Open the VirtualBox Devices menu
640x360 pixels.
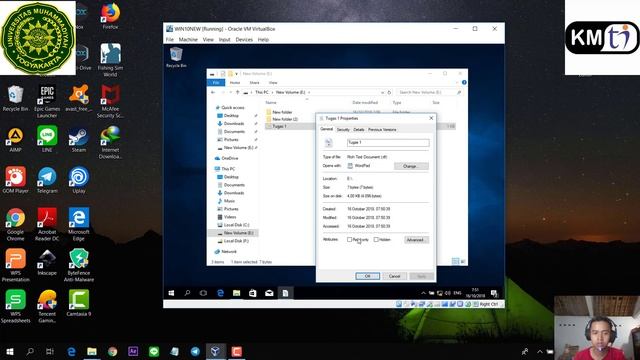pos(244,40)
